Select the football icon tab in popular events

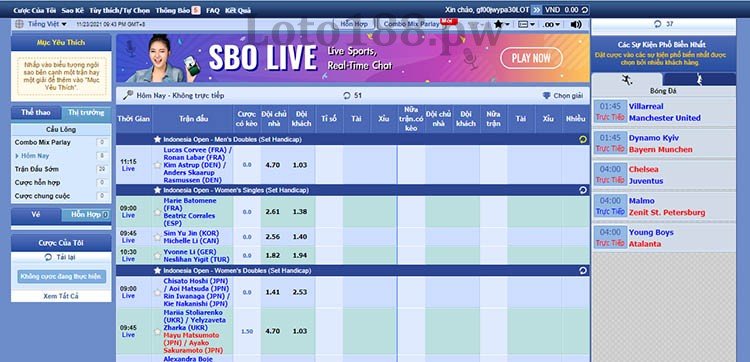(x=627, y=80)
